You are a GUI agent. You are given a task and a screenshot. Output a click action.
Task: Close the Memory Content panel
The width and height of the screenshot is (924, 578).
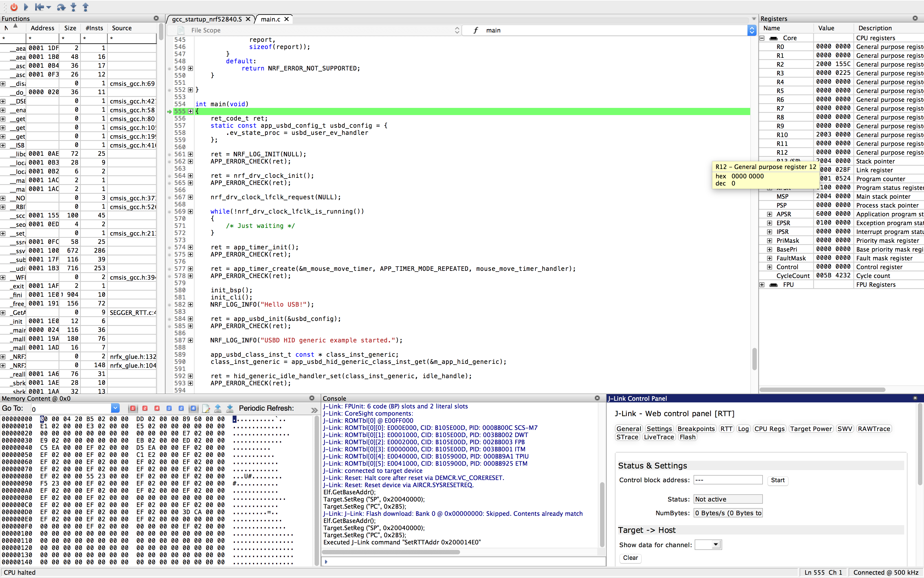tap(312, 398)
